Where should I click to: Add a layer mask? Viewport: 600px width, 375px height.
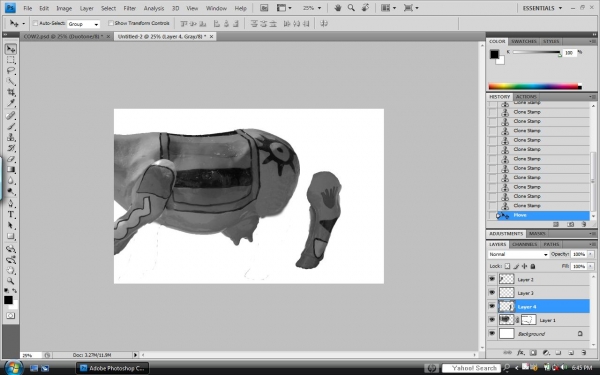pos(533,352)
